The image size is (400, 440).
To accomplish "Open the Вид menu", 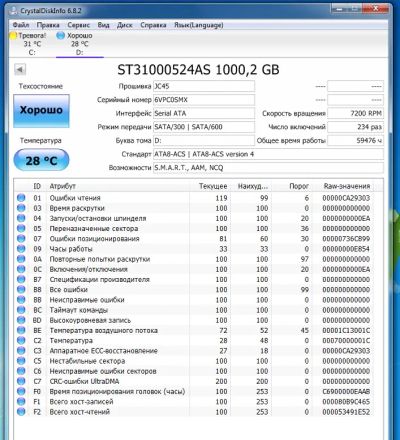I will point(103,25).
